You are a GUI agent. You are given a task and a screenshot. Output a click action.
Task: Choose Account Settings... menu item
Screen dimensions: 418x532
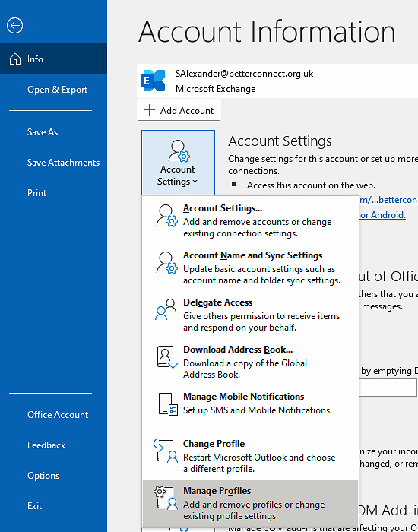tap(250, 220)
